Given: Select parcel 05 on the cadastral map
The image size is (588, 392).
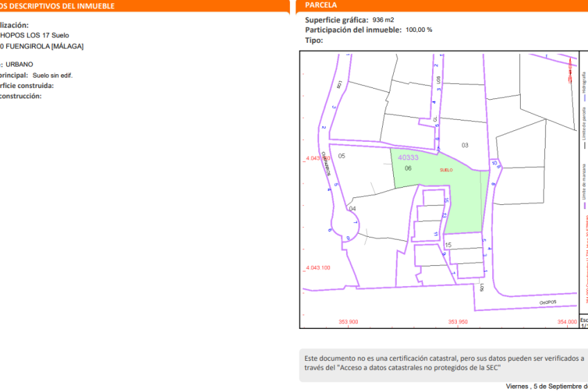Looking at the screenshot, I should (341, 156).
